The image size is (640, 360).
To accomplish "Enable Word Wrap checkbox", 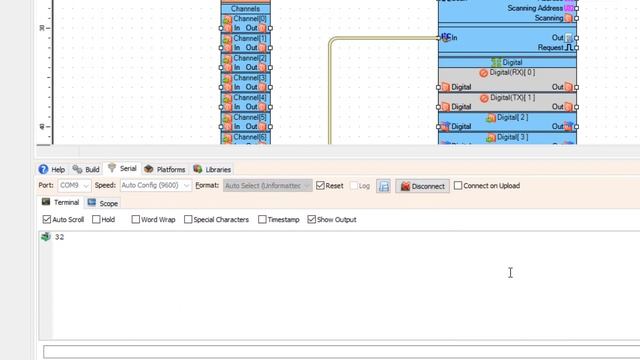I will 136,220.
